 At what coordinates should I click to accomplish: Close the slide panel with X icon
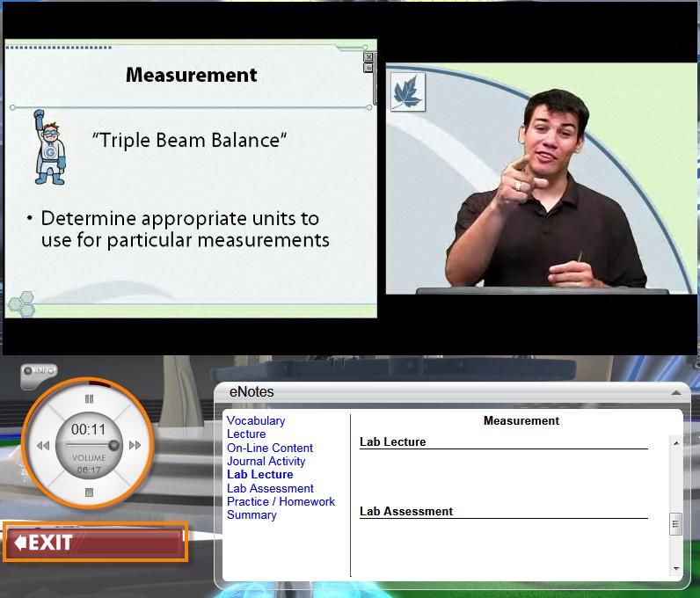point(368,56)
